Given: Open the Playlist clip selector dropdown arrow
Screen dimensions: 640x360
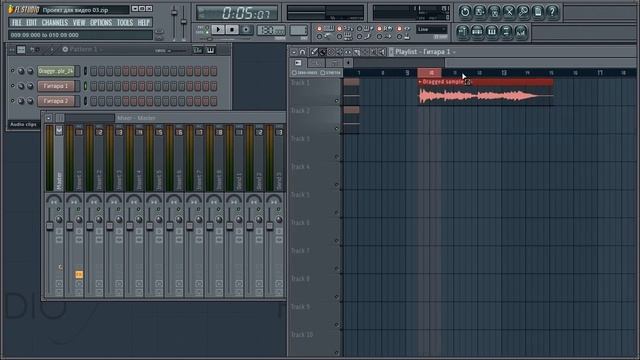Looking at the screenshot, I should (x=454, y=52).
